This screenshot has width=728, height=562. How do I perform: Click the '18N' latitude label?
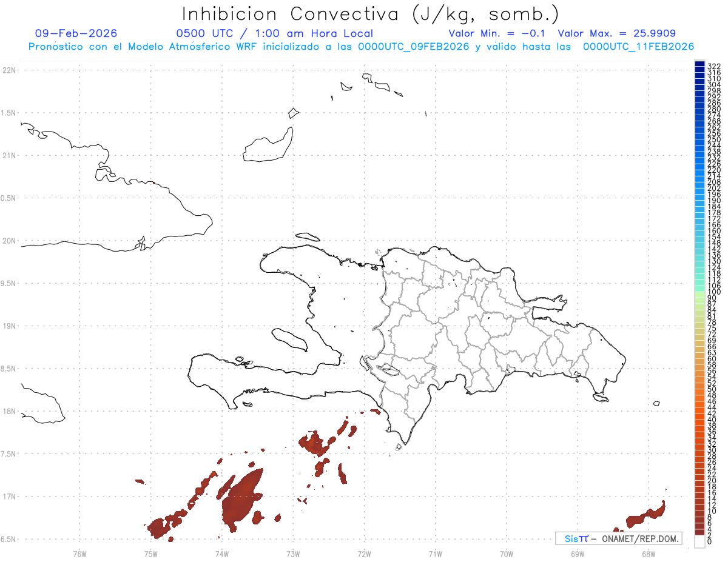pyautogui.click(x=9, y=411)
